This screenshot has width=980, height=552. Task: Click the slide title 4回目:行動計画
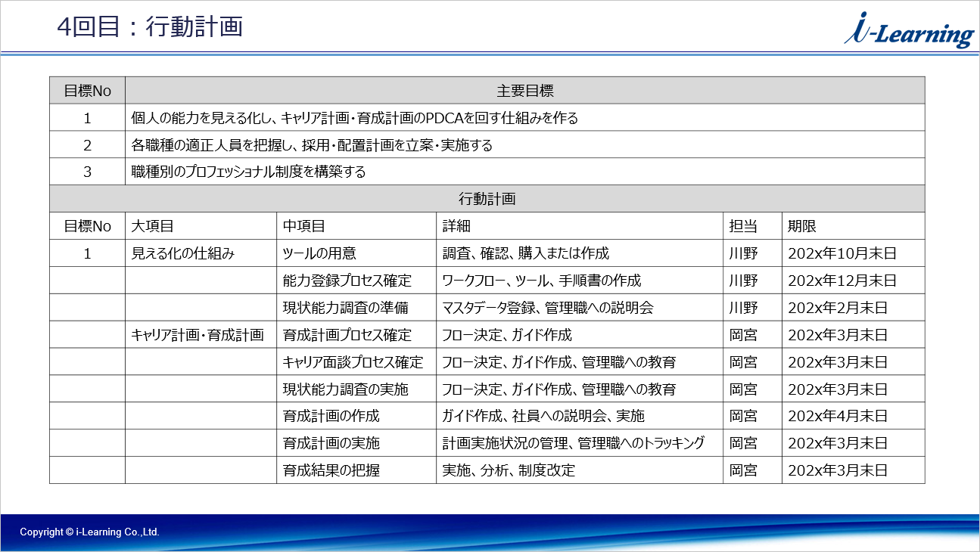150,26
